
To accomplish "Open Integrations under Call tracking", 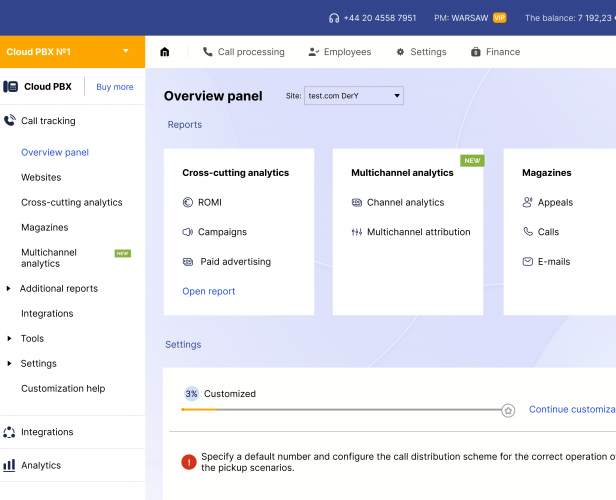I will tap(47, 313).
